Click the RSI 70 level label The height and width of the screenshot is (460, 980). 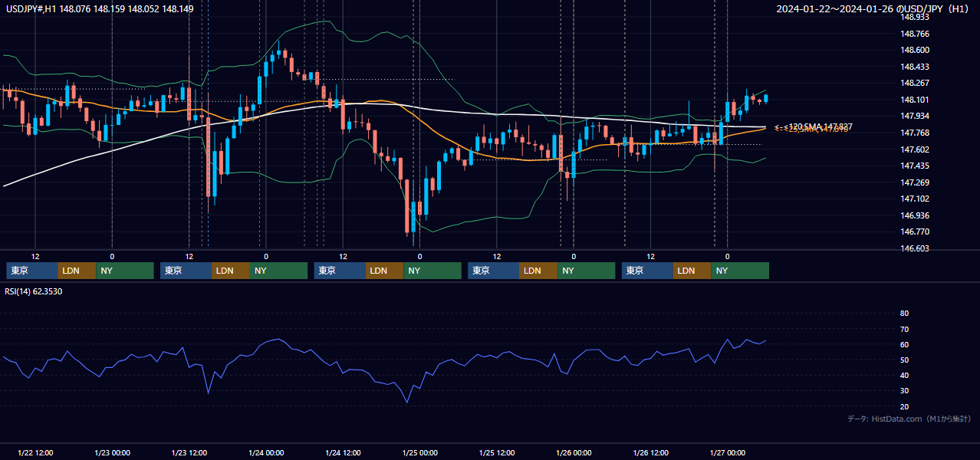coord(904,329)
